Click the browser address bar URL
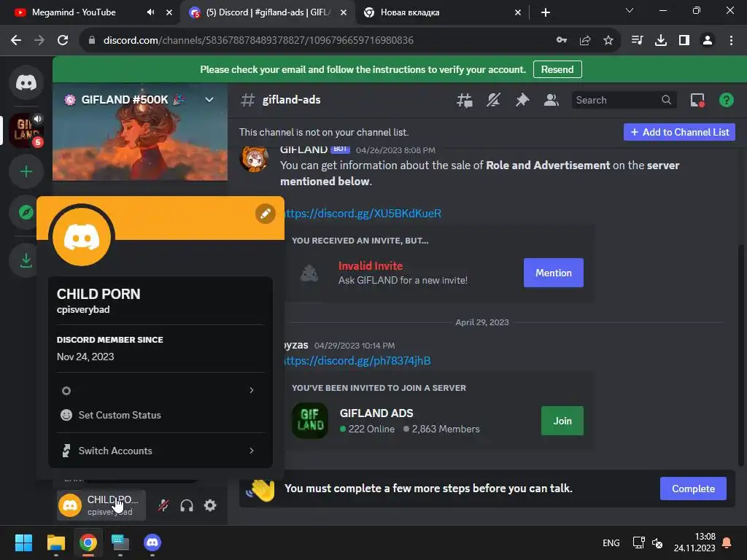Screen dimensions: 747x560 258,40
